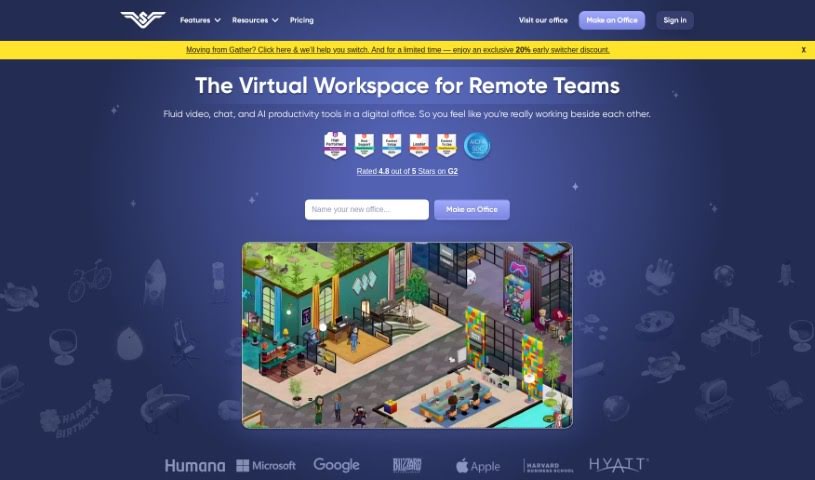
Task: Click the G2 Best Support badge
Action: click(x=364, y=145)
